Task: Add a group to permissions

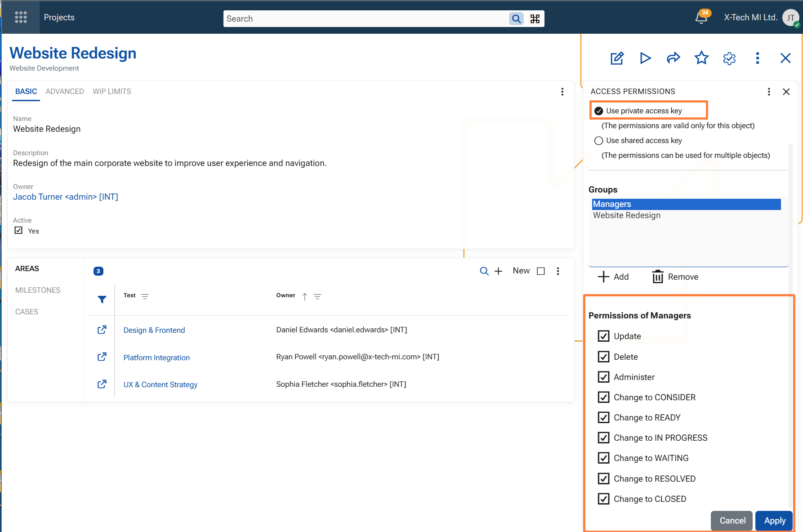Action: (613, 277)
